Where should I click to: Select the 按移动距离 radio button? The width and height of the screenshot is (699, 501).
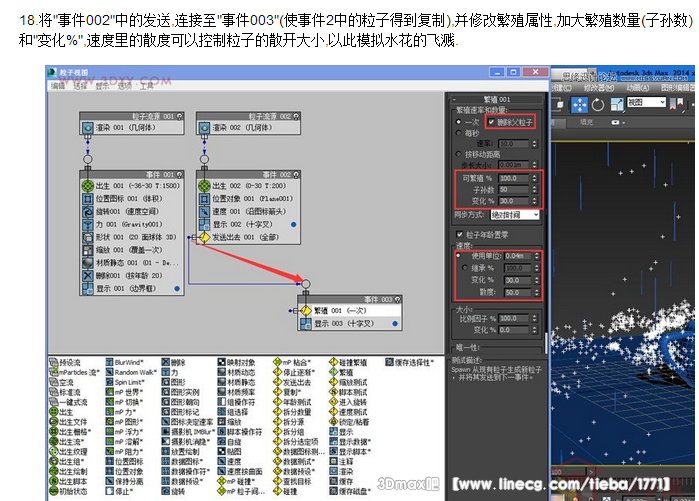(x=459, y=154)
